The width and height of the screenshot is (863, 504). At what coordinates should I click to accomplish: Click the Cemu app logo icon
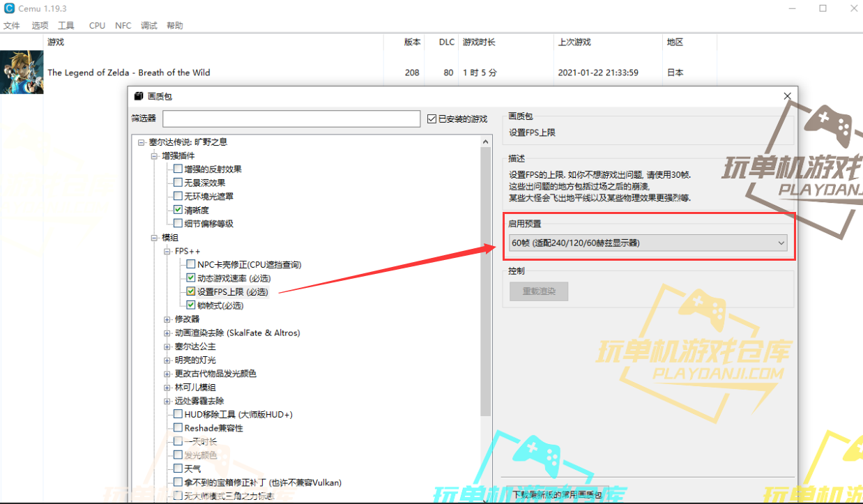[9, 8]
